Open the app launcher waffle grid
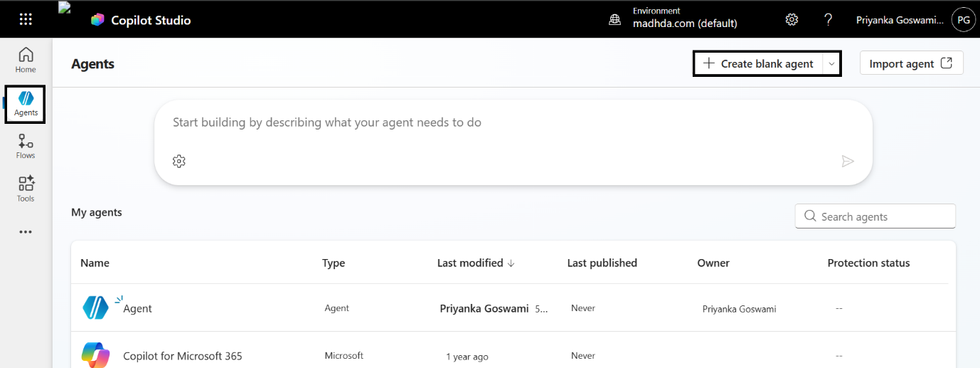This screenshot has width=980, height=368. tap(26, 19)
